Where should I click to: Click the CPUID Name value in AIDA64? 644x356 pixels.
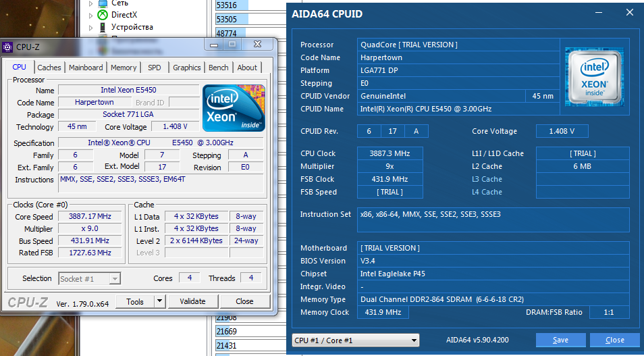click(458, 109)
